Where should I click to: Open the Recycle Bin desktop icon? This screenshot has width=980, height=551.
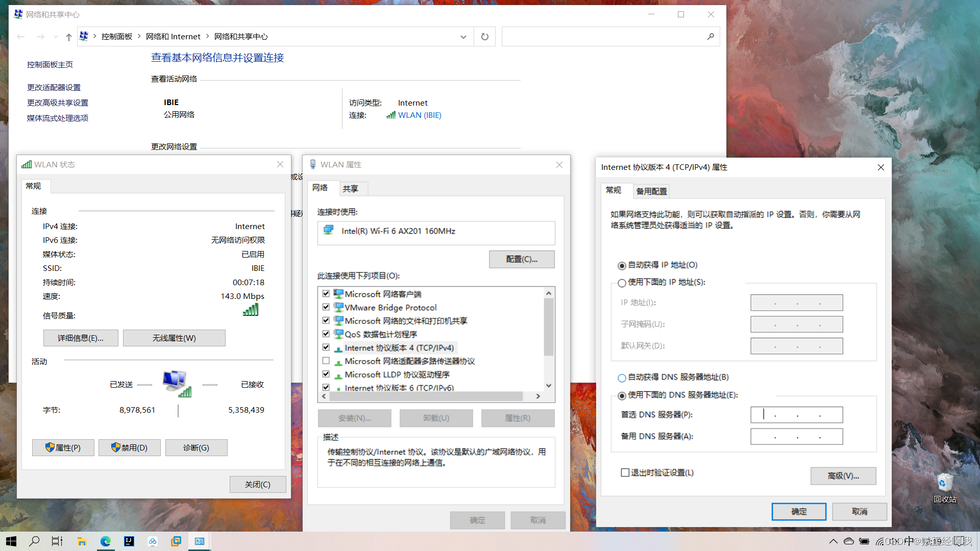tap(944, 483)
